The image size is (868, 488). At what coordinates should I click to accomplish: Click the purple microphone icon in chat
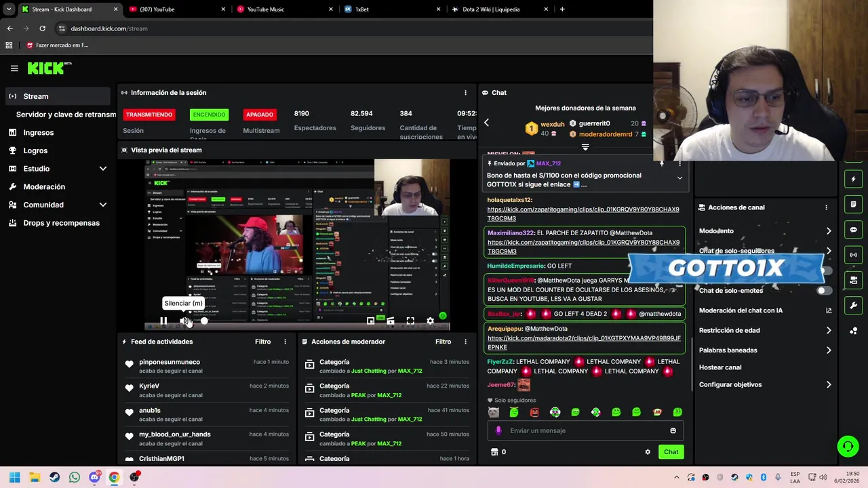click(x=498, y=430)
